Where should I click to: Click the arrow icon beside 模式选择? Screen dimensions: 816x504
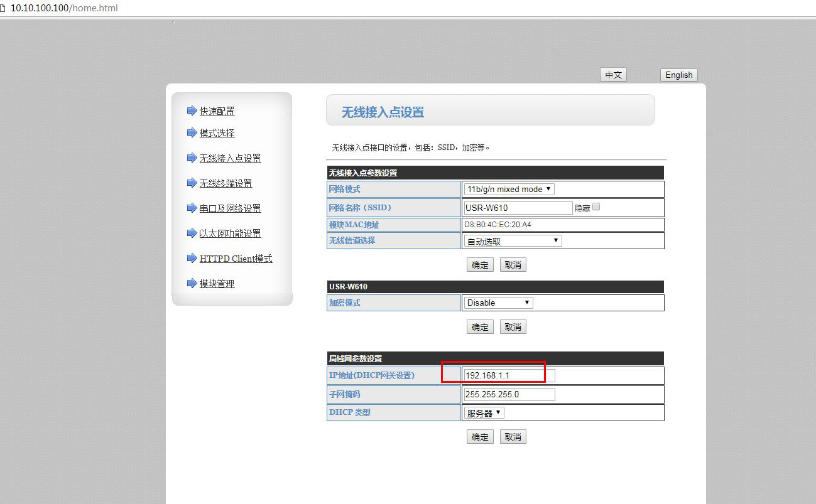point(192,132)
